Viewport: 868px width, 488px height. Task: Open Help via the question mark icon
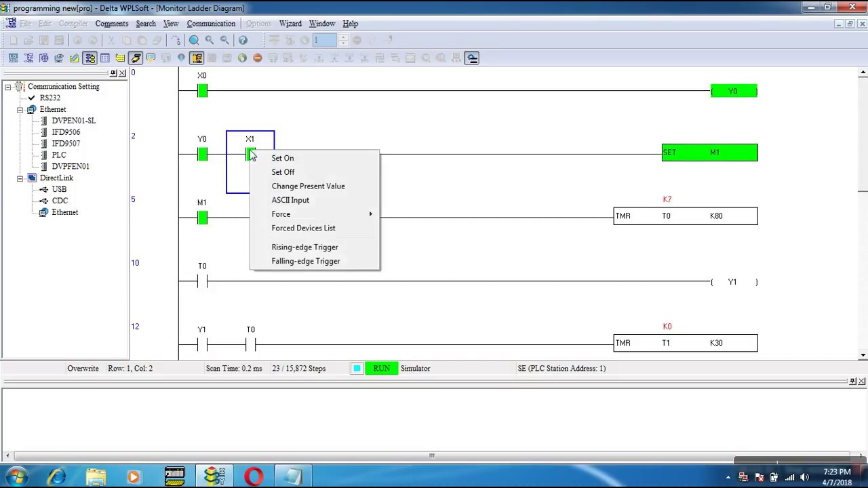(243, 40)
